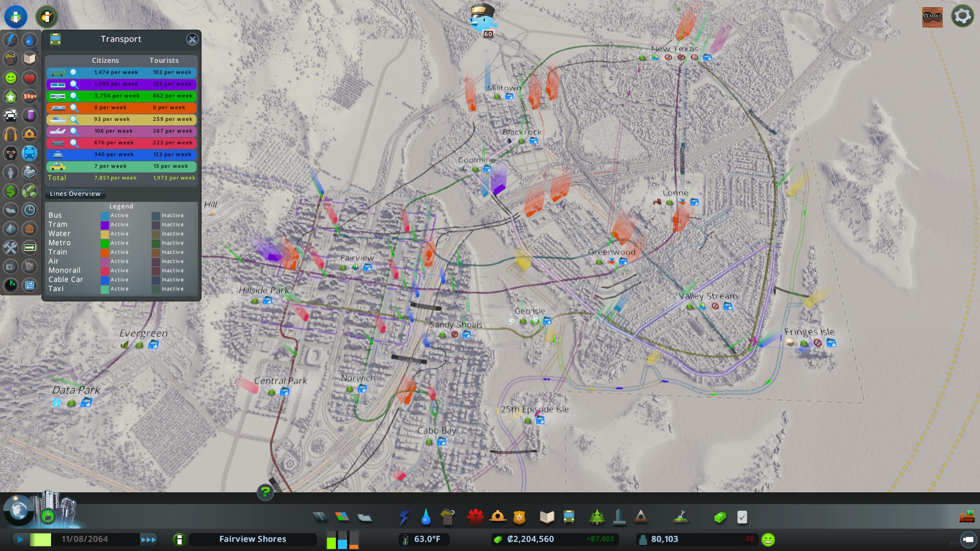Select the Greenwood district label
Screen dimensions: 980x551
[611, 252]
